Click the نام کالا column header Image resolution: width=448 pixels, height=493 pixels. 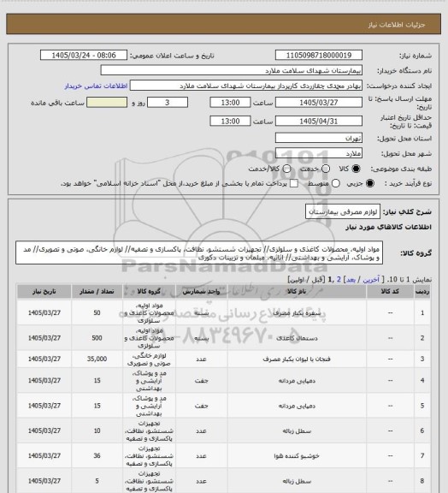pos(297,292)
